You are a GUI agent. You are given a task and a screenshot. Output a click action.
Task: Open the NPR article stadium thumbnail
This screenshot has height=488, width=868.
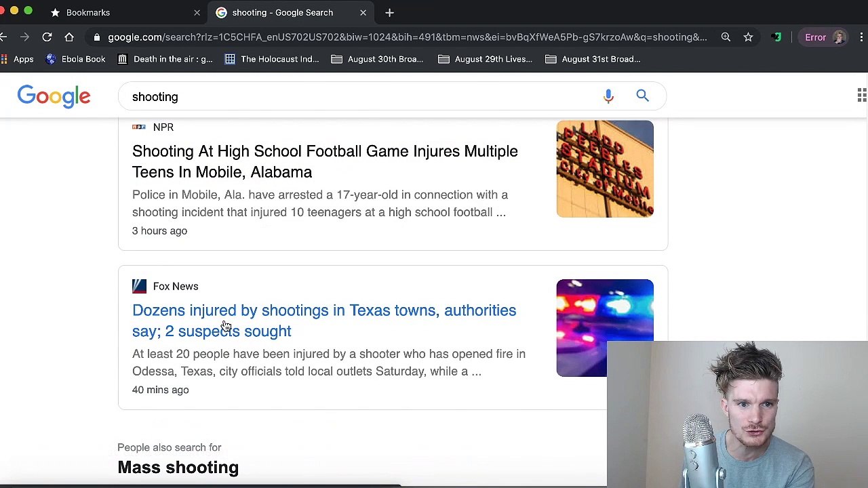click(x=605, y=169)
